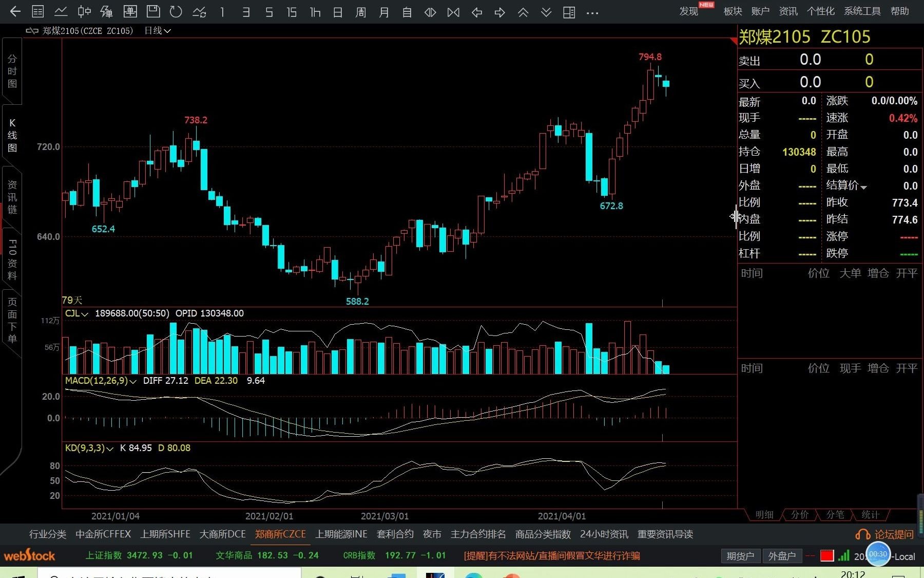Click the refresh circular arrow icon
This screenshot has height=578, width=924.
tap(176, 11)
